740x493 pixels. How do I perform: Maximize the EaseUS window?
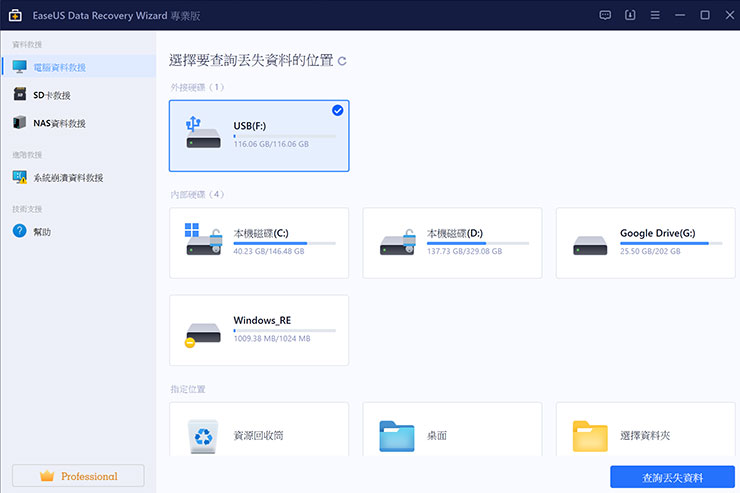coord(705,15)
